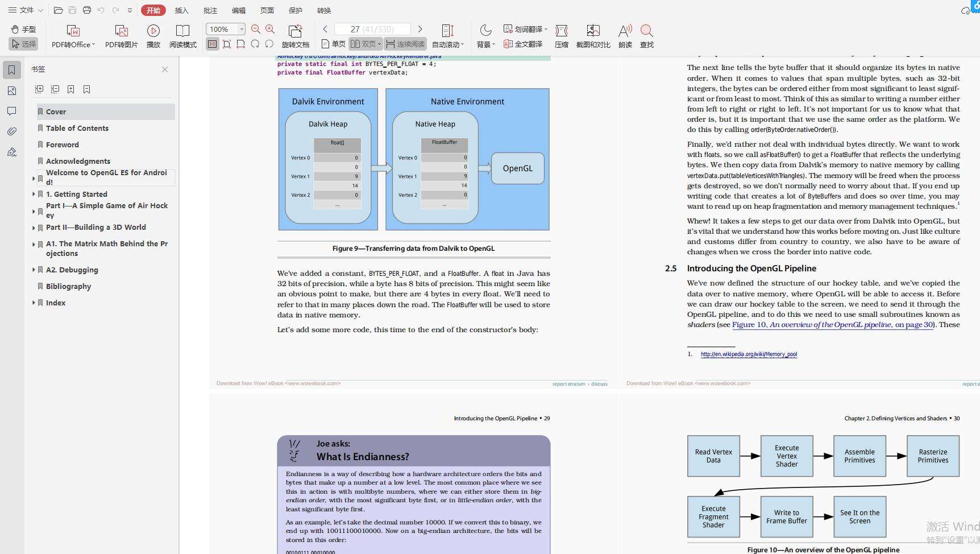Go to the previous page arrow
The image size is (980, 554).
pyautogui.click(x=325, y=29)
